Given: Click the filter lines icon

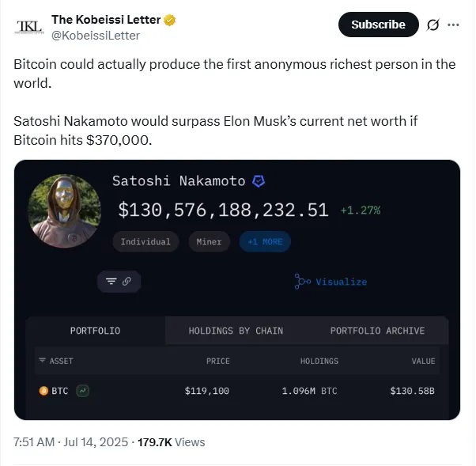Looking at the screenshot, I should 111,281.
